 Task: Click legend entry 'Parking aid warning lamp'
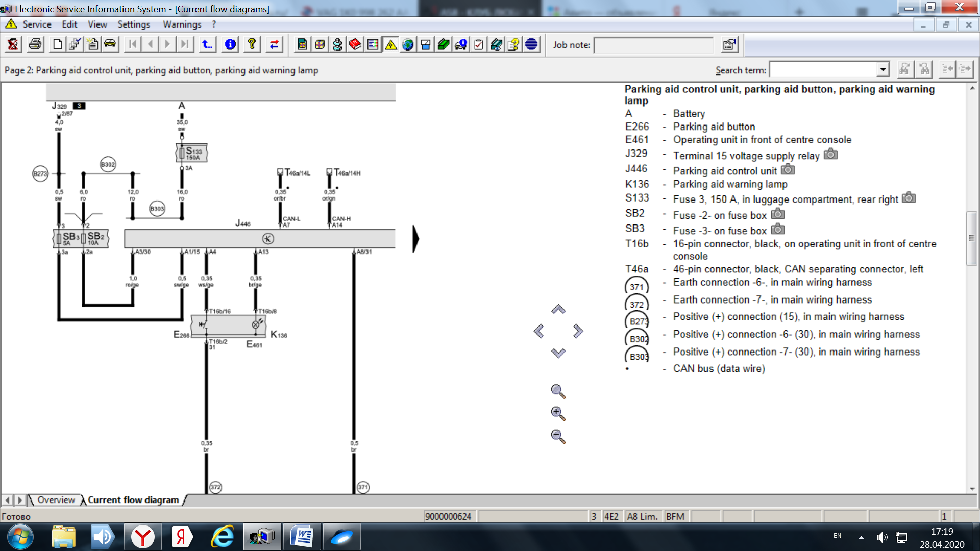coord(730,184)
